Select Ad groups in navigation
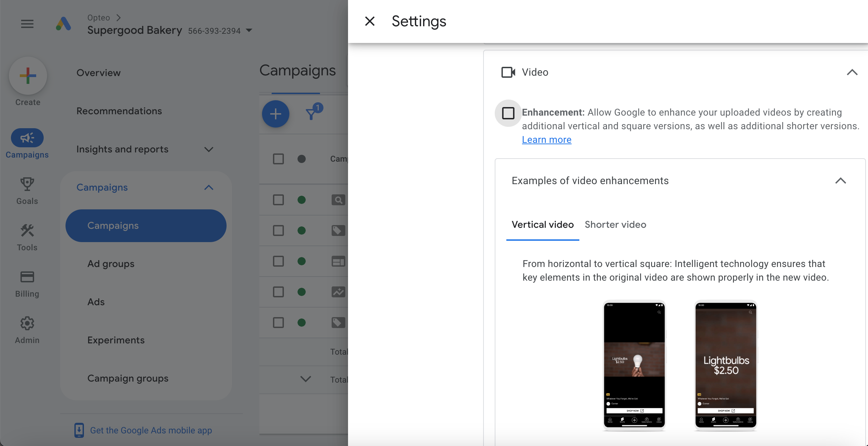Screen dimensions: 868x446 [111, 264]
